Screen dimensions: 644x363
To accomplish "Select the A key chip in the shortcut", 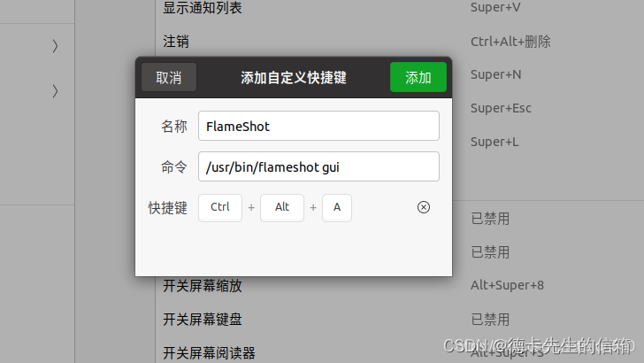I will tap(337, 207).
